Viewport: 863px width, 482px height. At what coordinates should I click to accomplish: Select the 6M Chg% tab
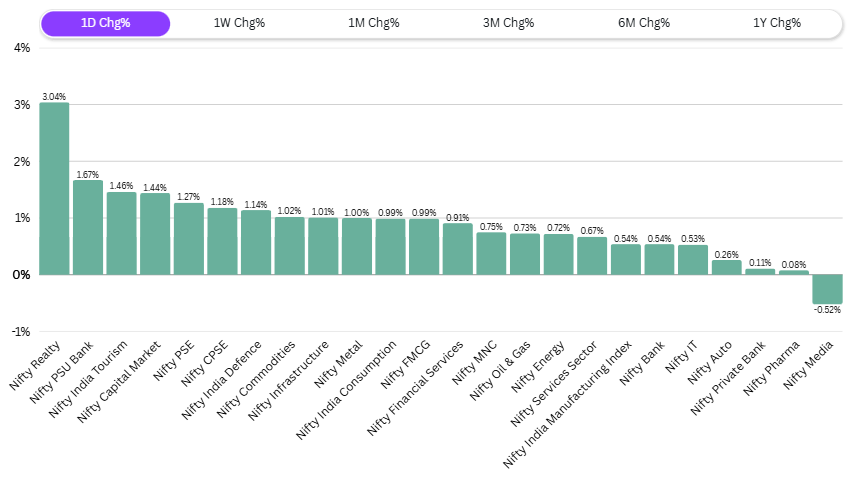coord(642,23)
